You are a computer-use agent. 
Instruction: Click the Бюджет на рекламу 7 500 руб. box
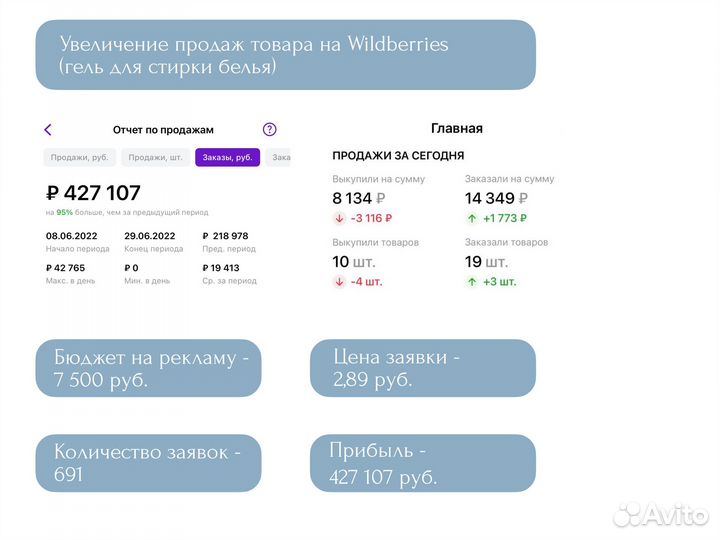[148, 368]
